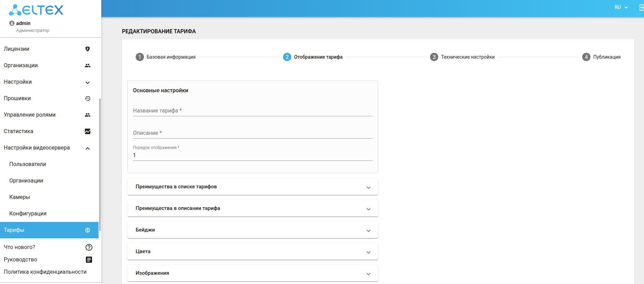This screenshot has width=644, height=284.
Task: Collapse the Настройки видеосервера section
Action: pos(88,148)
